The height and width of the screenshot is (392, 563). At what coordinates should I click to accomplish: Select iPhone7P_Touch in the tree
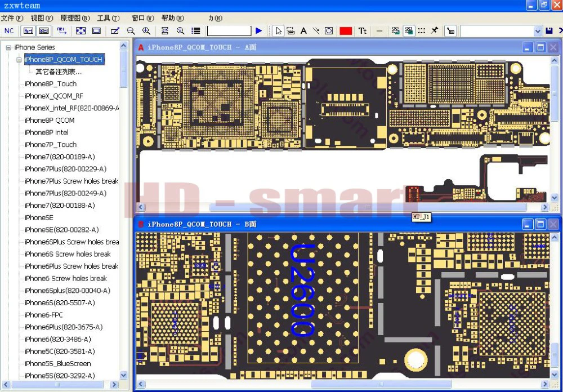pyautogui.click(x=51, y=144)
